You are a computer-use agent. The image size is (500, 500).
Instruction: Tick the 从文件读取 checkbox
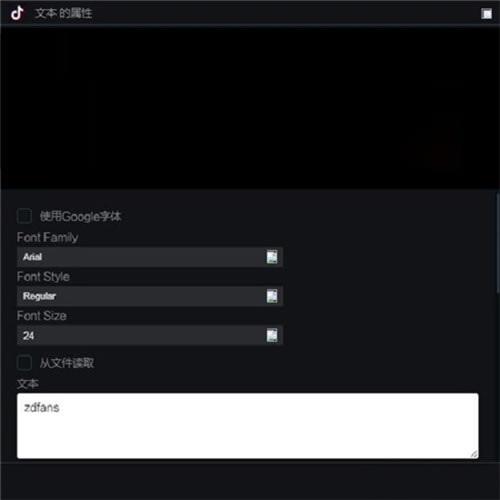point(24,363)
